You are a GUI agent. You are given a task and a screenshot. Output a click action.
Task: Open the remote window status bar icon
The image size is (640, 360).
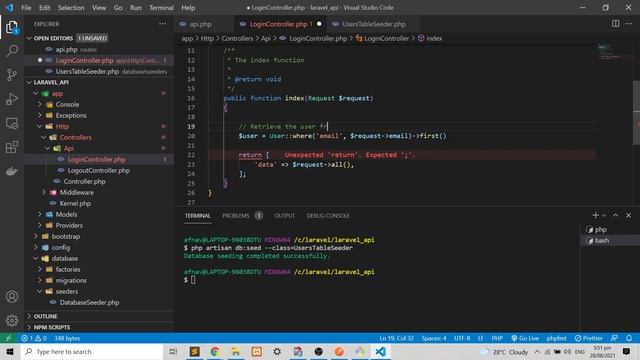coord(8,338)
